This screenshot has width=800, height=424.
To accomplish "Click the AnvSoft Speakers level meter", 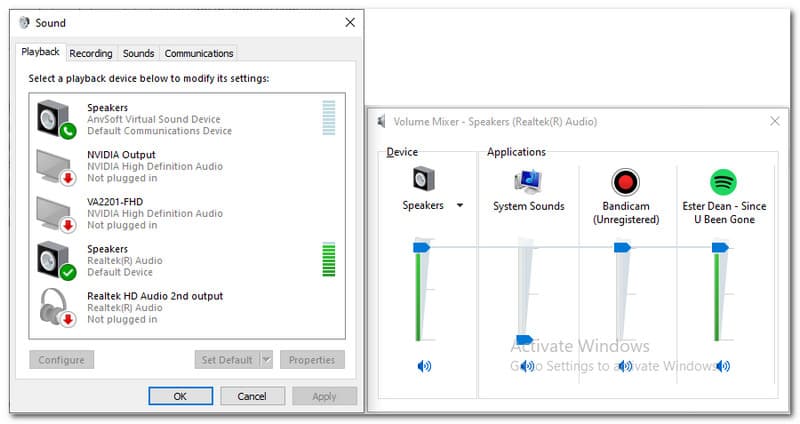I will pos(329,118).
